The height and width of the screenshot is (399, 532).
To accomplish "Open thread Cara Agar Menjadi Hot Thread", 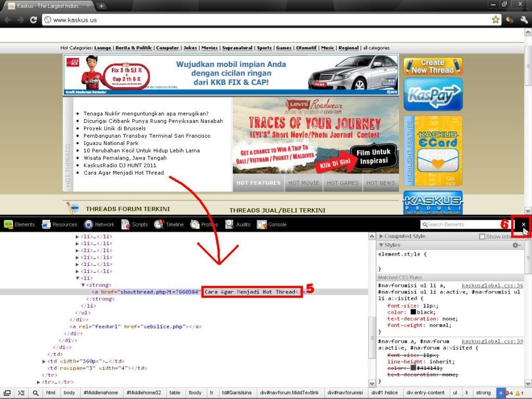I will [124, 172].
